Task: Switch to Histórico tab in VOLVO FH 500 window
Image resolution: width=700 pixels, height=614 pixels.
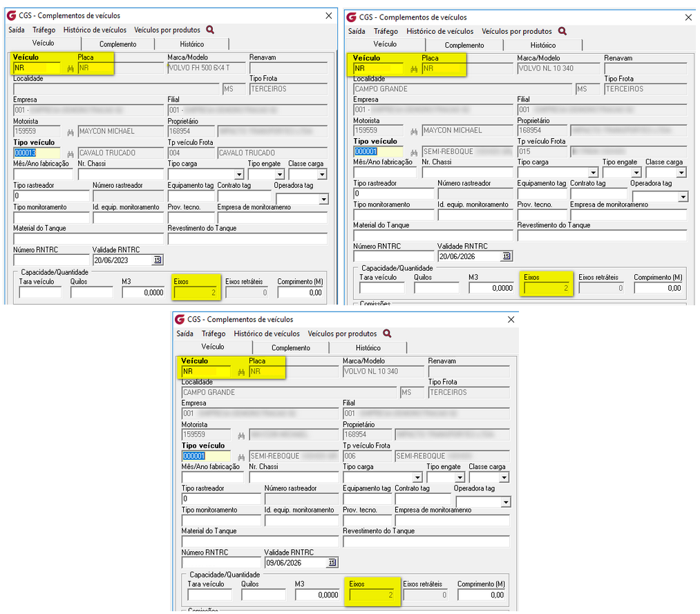Action: pyautogui.click(x=192, y=44)
